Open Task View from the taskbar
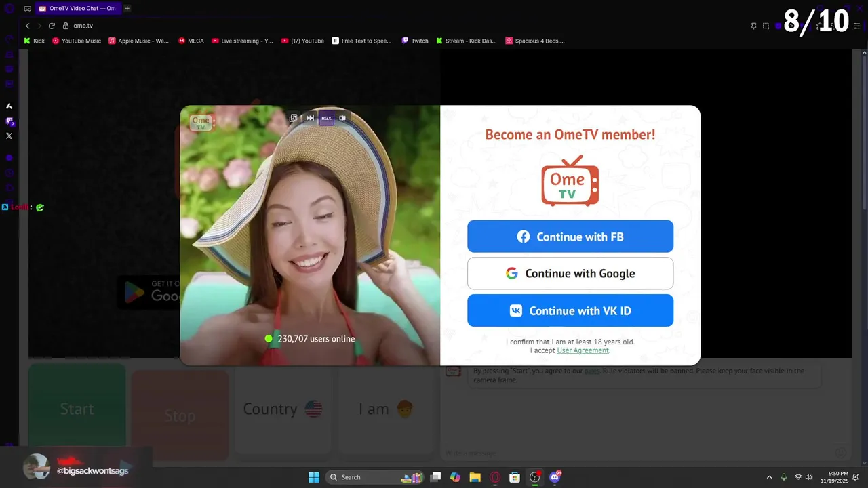This screenshot has height=488, width=868. click(436, 477)
